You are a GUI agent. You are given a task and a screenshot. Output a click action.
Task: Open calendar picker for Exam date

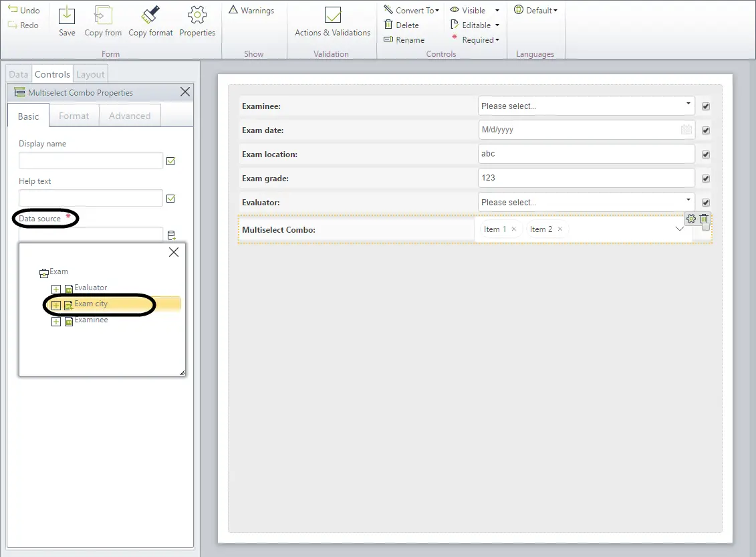pyautogui.click(x=686, y=130)
